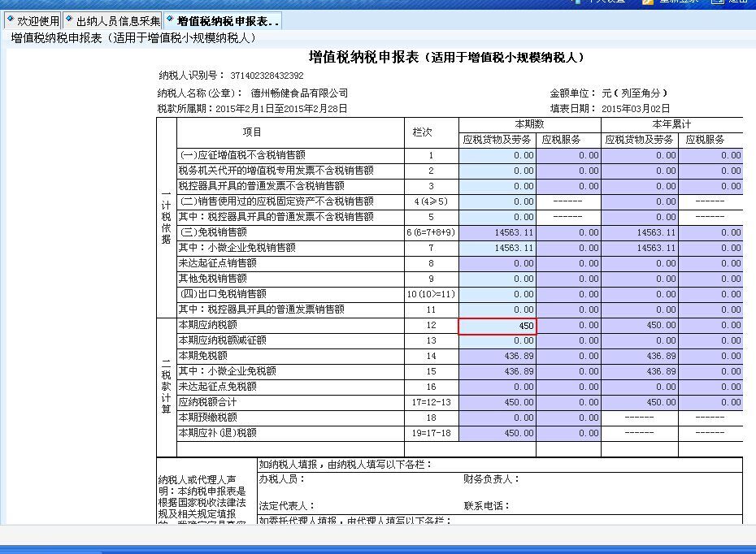
Task: Click the 金额单位 元(列至角分) text
Action: 609,93
